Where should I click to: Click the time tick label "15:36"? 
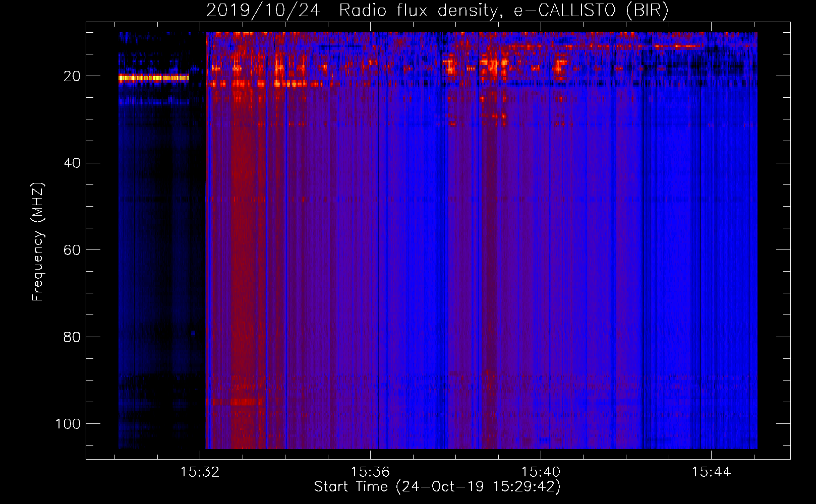tap(371, 472)
